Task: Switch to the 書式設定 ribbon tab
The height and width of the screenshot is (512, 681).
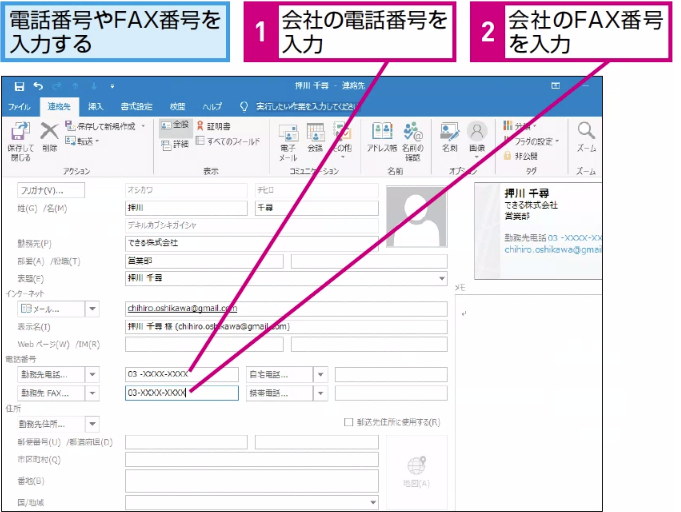Action: pos(136,106)
